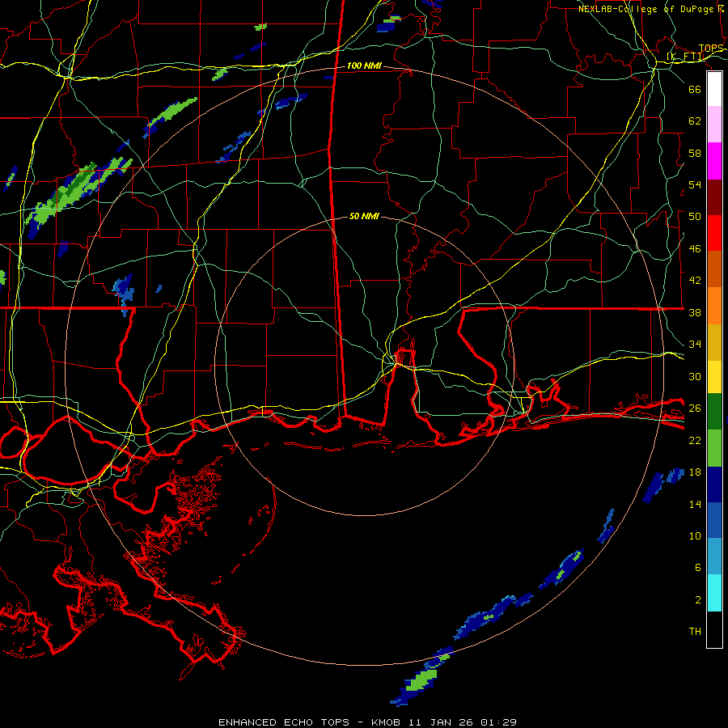Screen dimensions: 728x728
Task: Click the legend value 6
Action: point(698,568)
